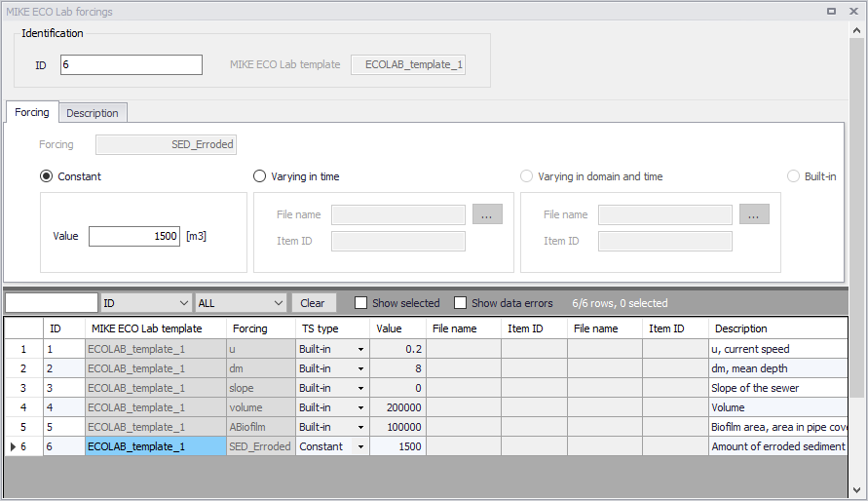
Task: Enable the Show selected checkbox
Action: [360, 303]
